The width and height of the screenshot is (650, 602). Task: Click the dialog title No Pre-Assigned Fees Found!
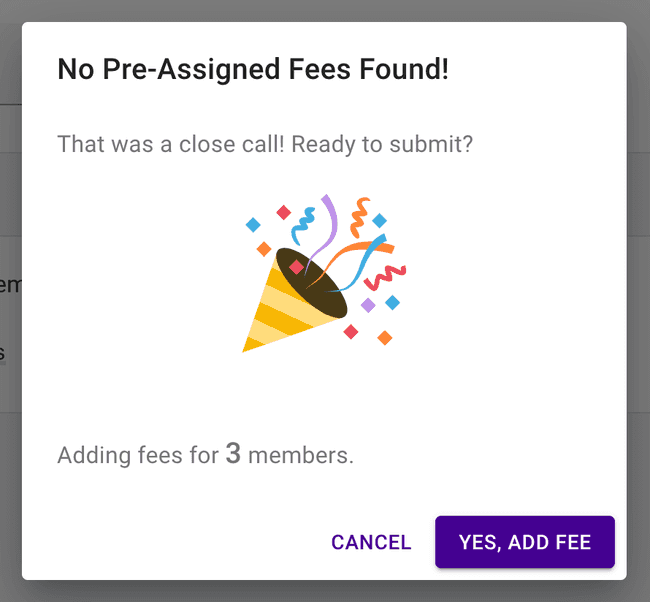pos(253,70)
